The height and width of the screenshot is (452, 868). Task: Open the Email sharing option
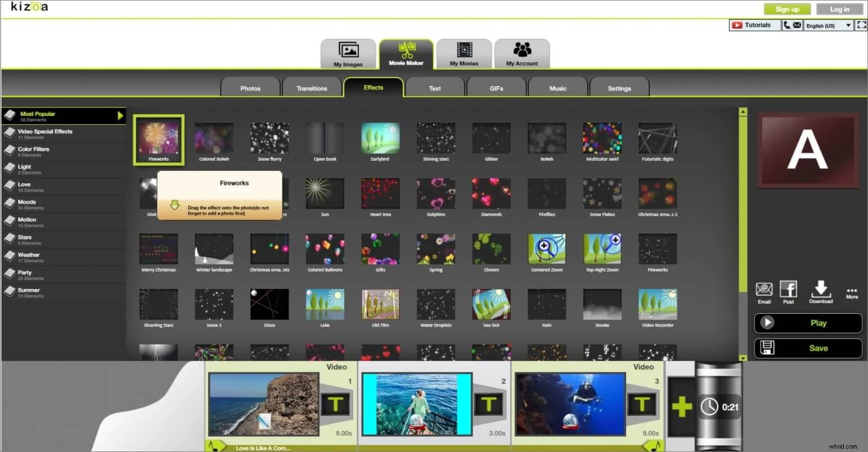[x=764, y=291]
